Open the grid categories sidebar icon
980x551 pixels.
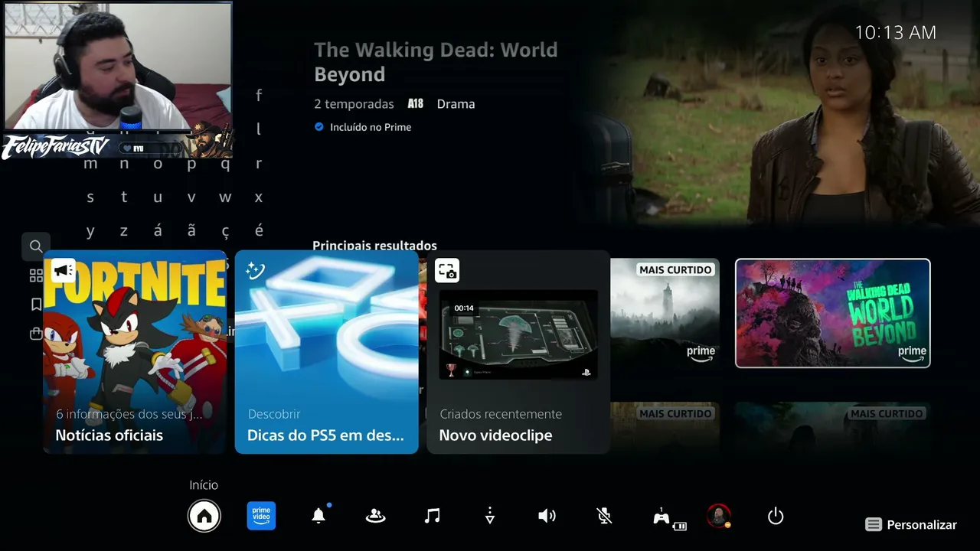(36, 275)
